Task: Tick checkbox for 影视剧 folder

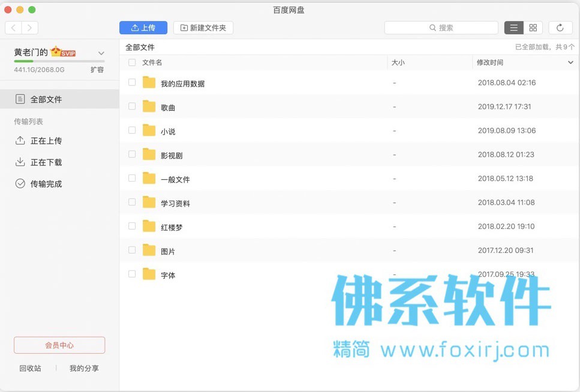Action: pyautogui.click(x=132, y=154)
